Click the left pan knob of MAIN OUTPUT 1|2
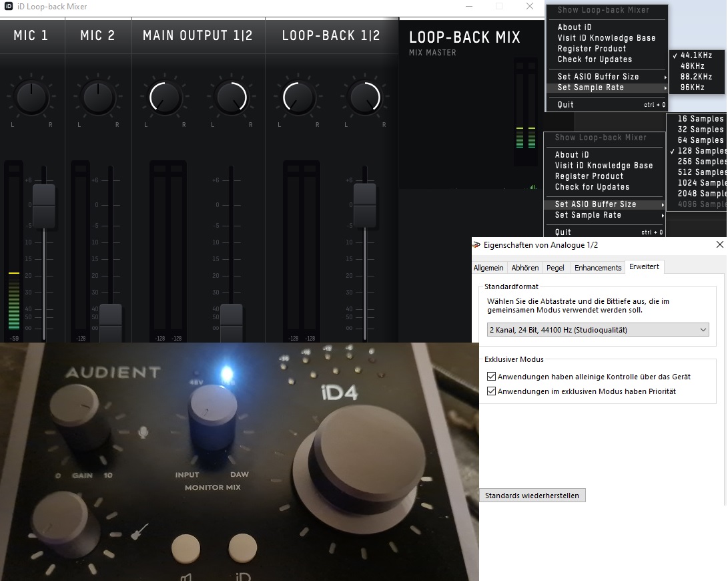The width and height of the screenshot is (728, 581). (164, 98)
